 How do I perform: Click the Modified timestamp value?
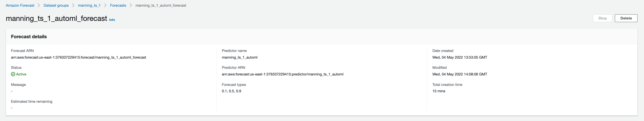(x=460, y=74)
